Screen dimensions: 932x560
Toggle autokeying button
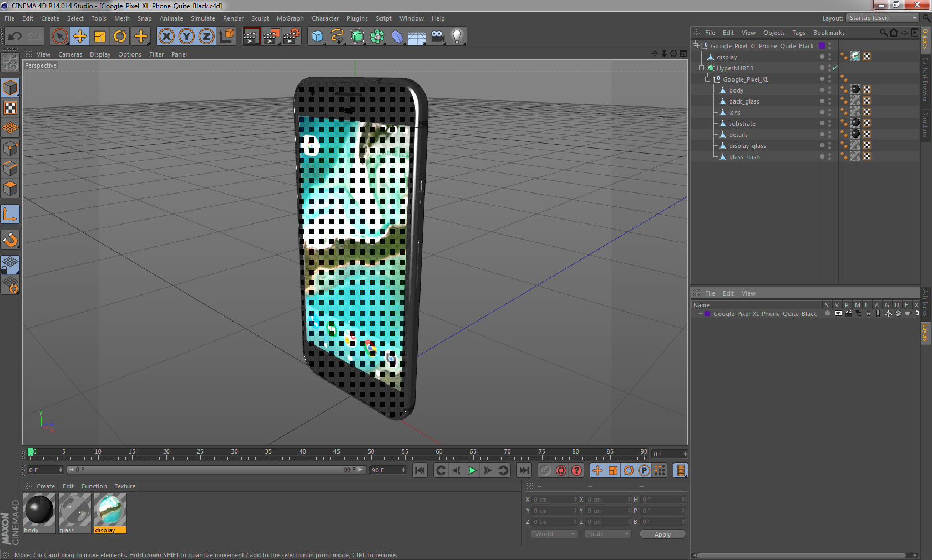pyautogui.click(x=561, y=470)
